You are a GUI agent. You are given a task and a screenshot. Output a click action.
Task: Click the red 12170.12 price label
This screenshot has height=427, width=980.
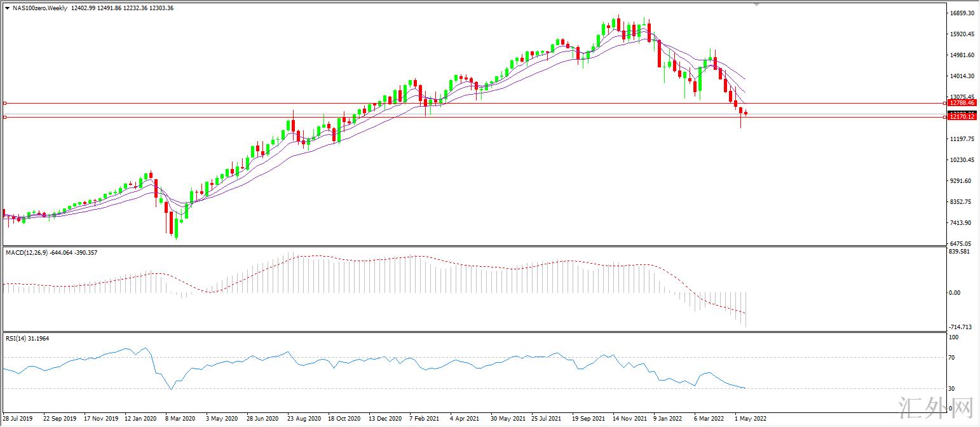pos(962,117)
